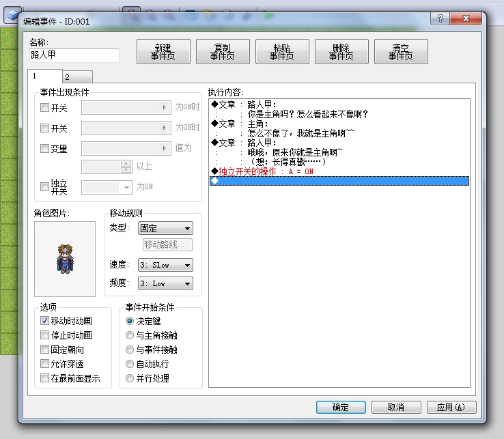Open the 变量 selector arrow
The width and height of the screenshot is (504, 439).
165,148
